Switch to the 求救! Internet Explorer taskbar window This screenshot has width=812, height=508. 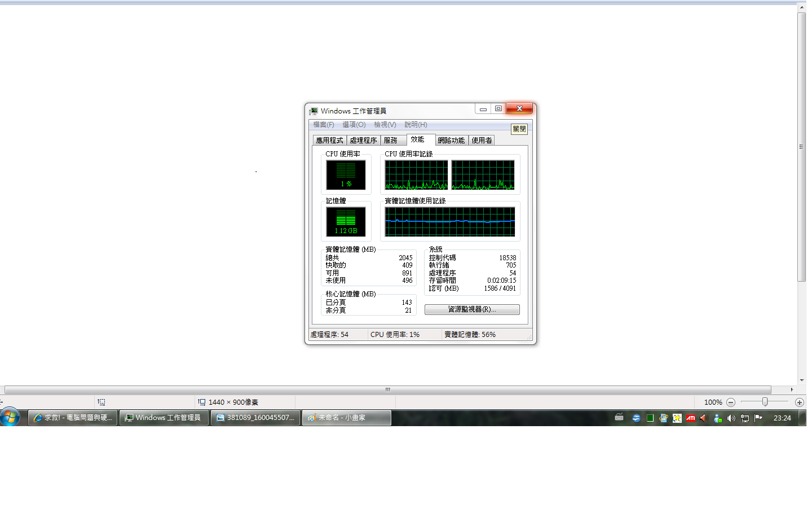point(73,418)
